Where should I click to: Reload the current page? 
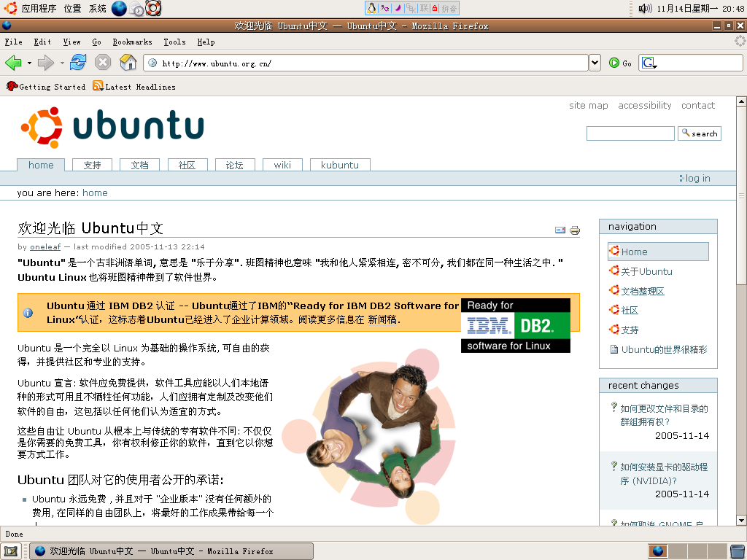tap(78, 63)
